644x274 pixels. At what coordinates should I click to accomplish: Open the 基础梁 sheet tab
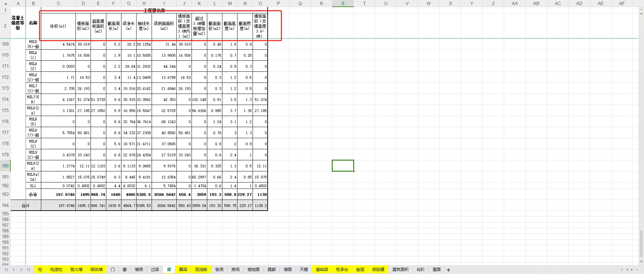coord(322,270)
